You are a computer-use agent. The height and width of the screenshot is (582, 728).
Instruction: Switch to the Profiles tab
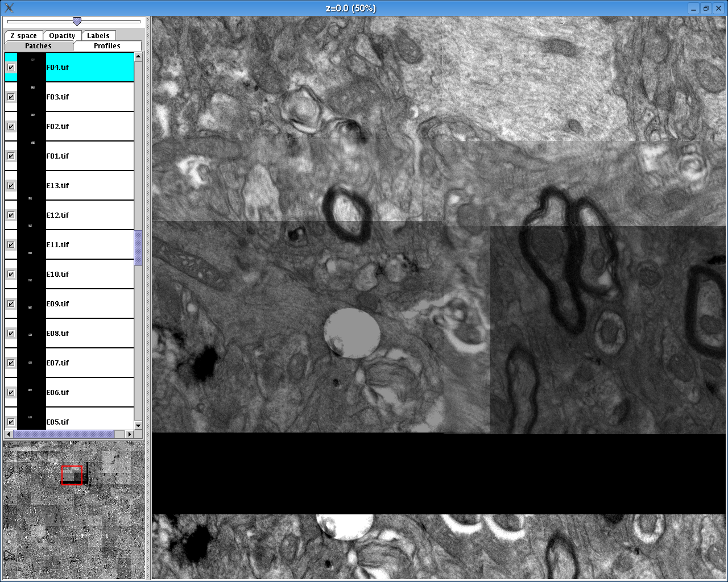pyautogui.click(x=107, y=46)
